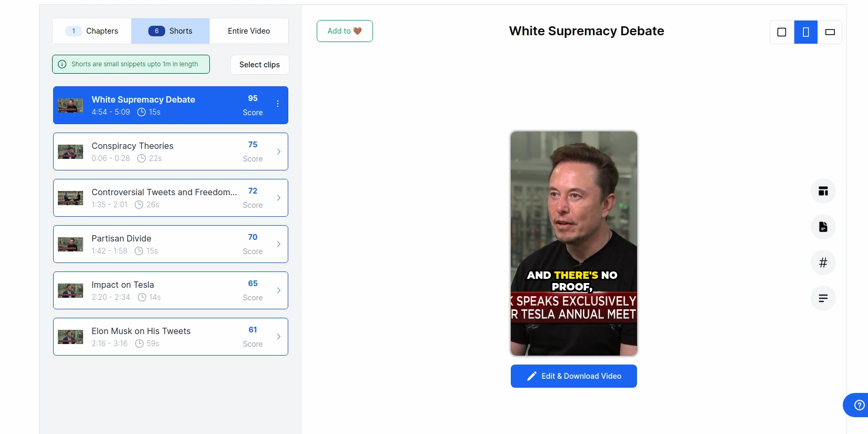Expand the Conspiracy Theories clip chevron
The height and width of the screenshot is (434, 868).
pos(279,152)
